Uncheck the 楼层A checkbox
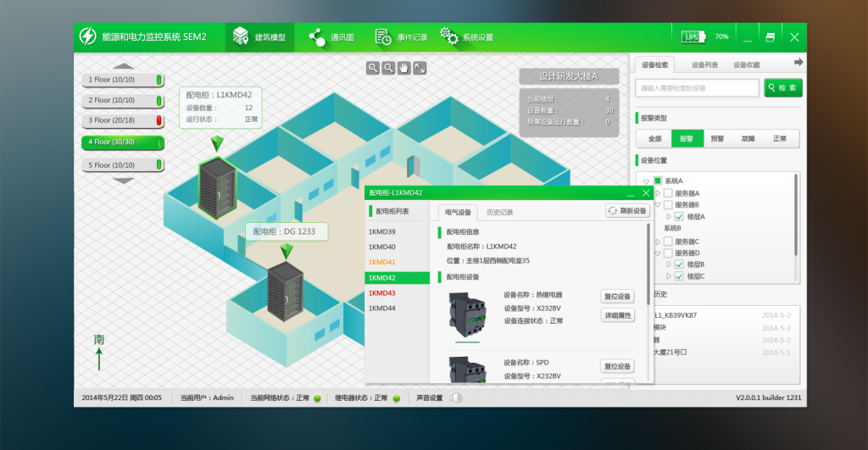 [x=679, y=217]
